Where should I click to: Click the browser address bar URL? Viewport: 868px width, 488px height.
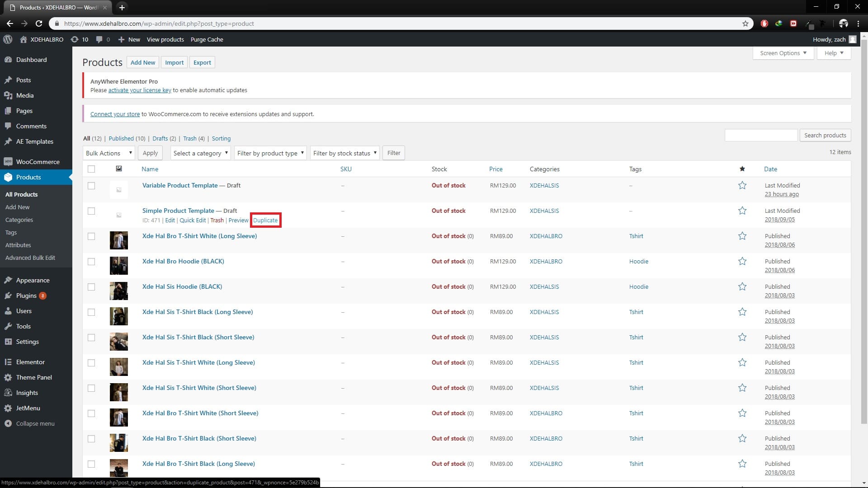[x=159, y=23]
